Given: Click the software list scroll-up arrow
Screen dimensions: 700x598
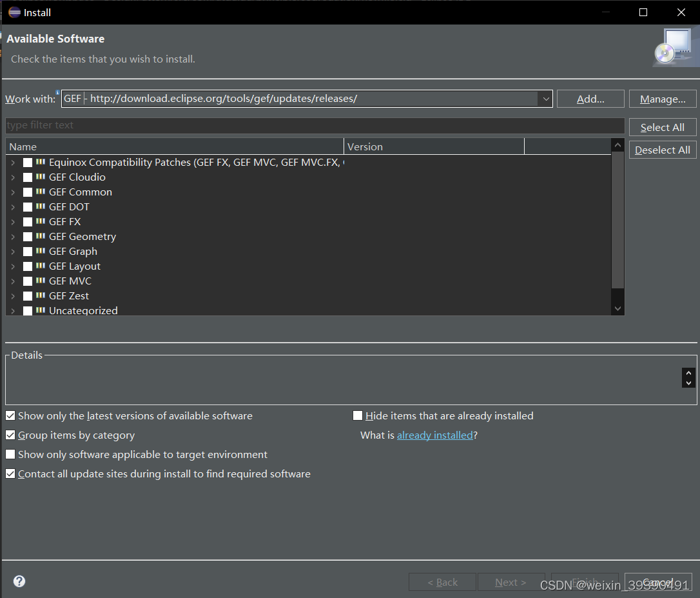Looking at the screenshot, I should pos(618,145).
